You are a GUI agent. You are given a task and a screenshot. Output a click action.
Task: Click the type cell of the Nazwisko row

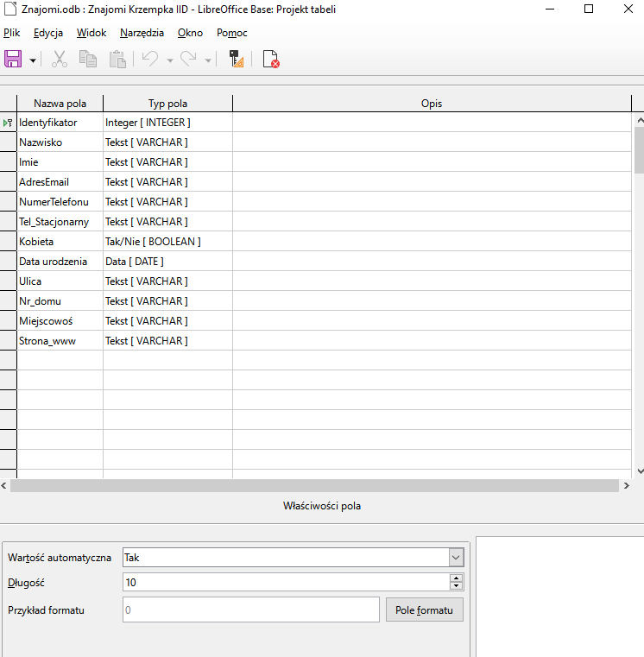click(167, 142)
